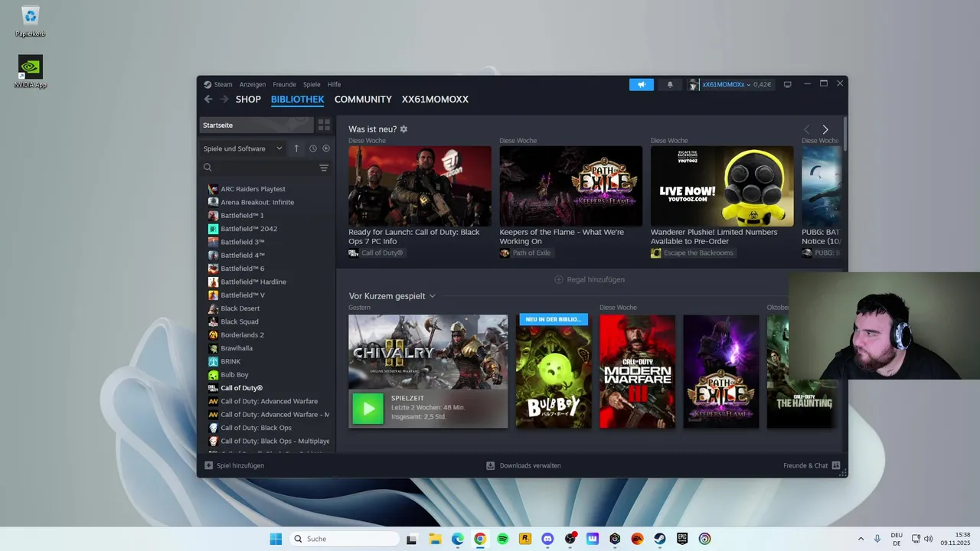This screenshot has height=551, width=980.
Task: Open the Path of Exile publisher link
Action: pyautogui.click(x=525, y=253)
